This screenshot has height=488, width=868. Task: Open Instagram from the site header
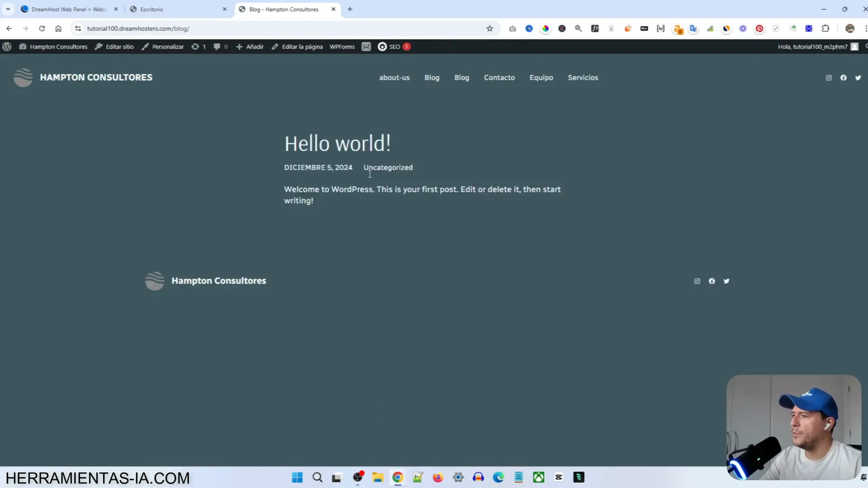click(828, 78)
